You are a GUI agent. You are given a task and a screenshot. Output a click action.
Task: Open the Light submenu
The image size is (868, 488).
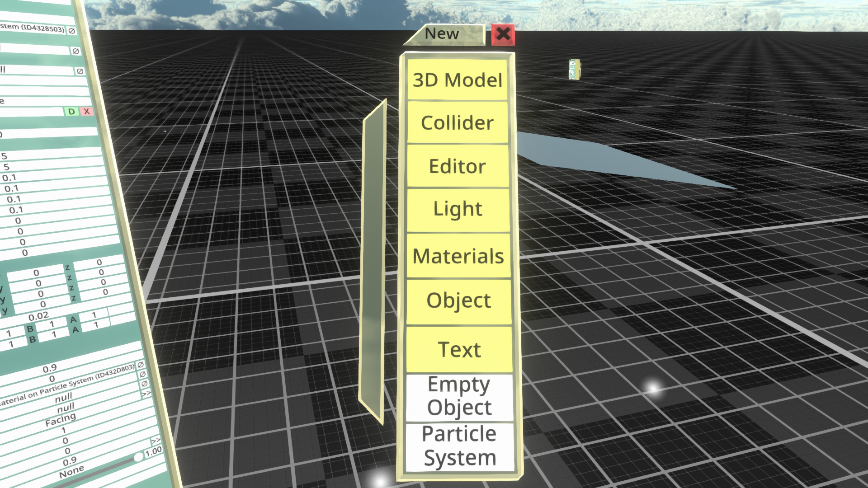pos(458,209)
